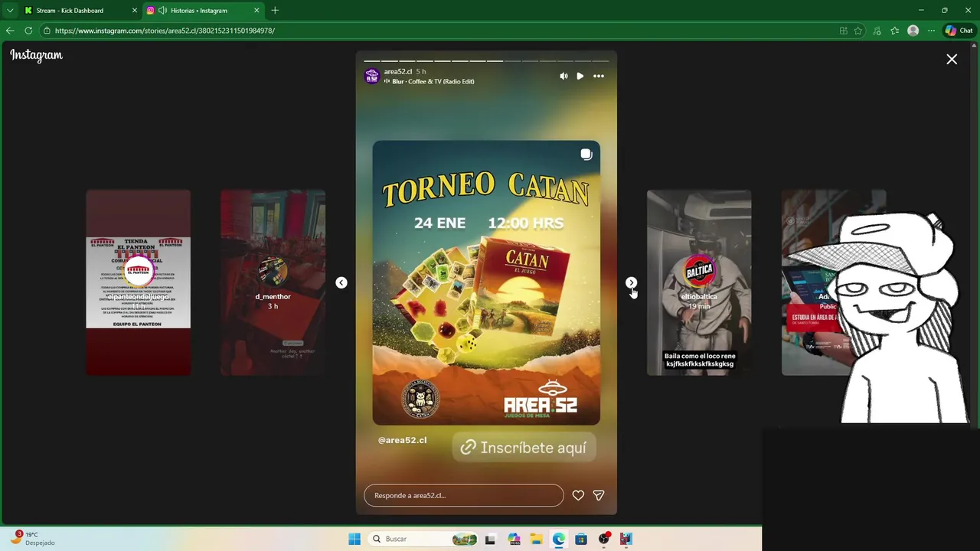Open the last pinned taskbar app
The height and width of the screenshot is (551, 980).
626,539
